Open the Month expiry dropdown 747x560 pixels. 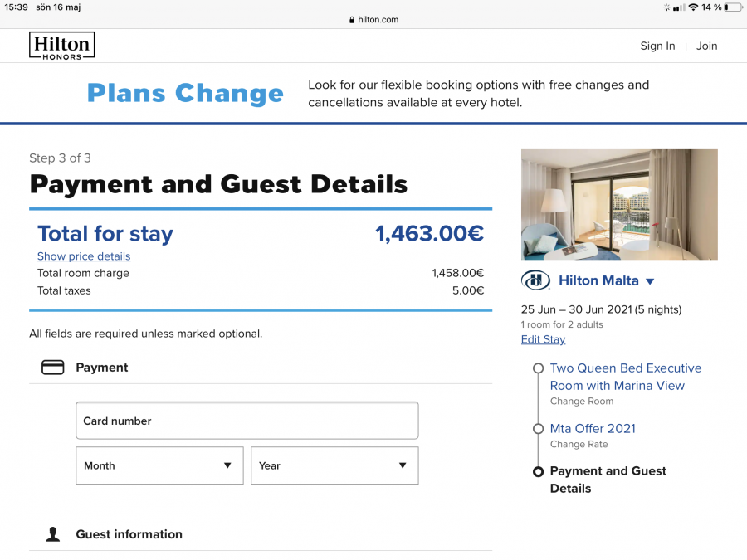[159, 465]
